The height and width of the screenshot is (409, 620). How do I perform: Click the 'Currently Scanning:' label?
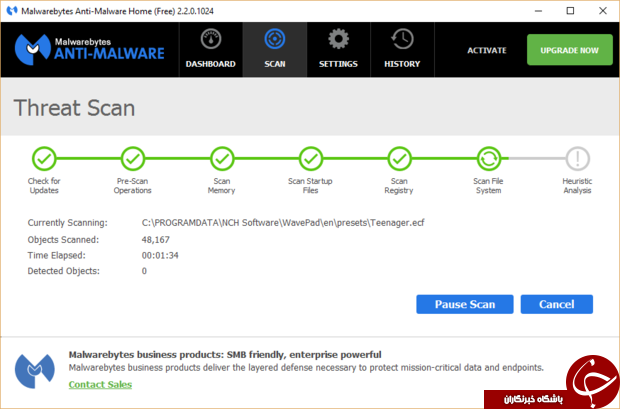click(x=67, y=223)
